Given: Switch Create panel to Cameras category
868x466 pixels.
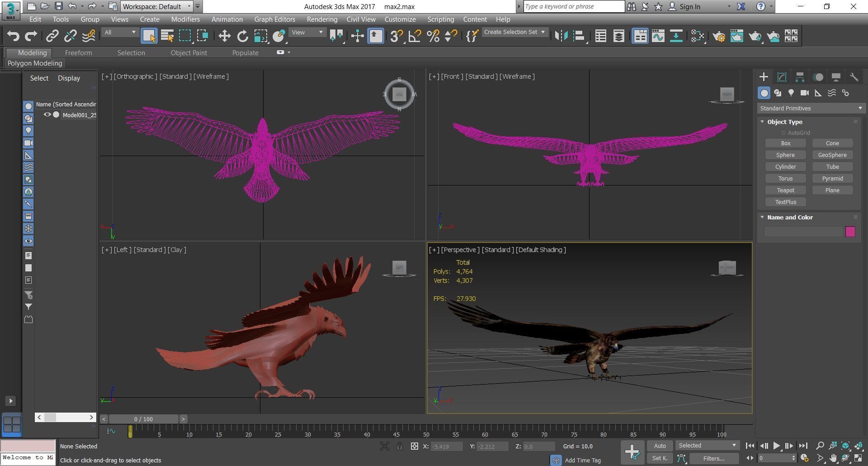Looking at the screenshot, I should [x=805, y=93].
